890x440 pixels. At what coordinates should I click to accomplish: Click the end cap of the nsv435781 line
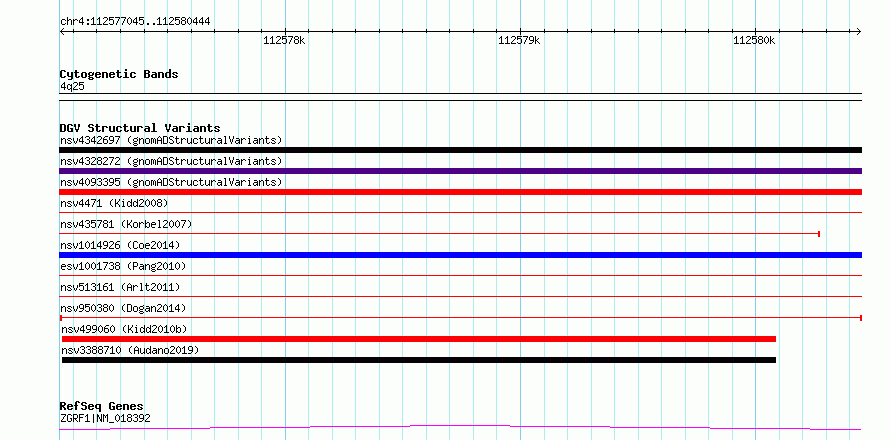pos(819,233)
